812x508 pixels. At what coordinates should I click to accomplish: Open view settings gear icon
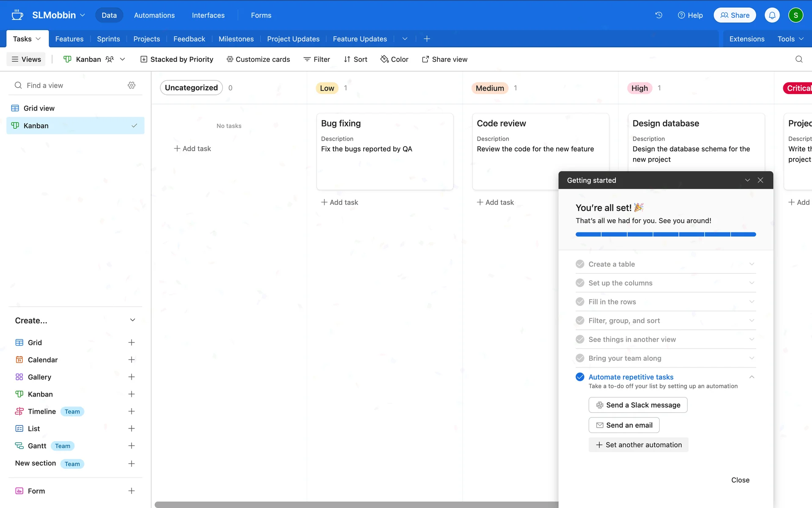click(x=132, y=85)
